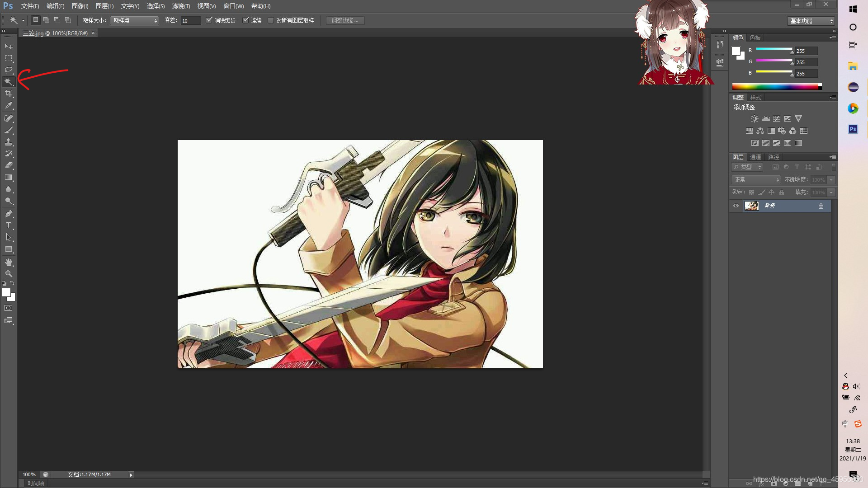
Task: Select the Clone Stamp tool
Action: [9, 142]
